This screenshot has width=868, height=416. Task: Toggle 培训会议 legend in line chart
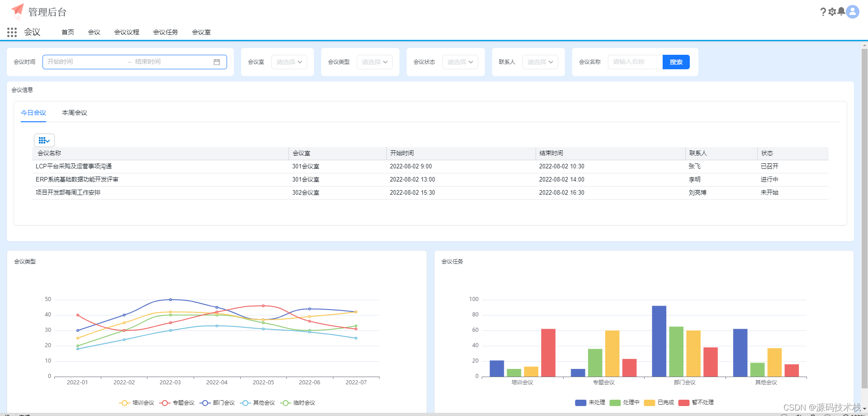pos(137,403)
